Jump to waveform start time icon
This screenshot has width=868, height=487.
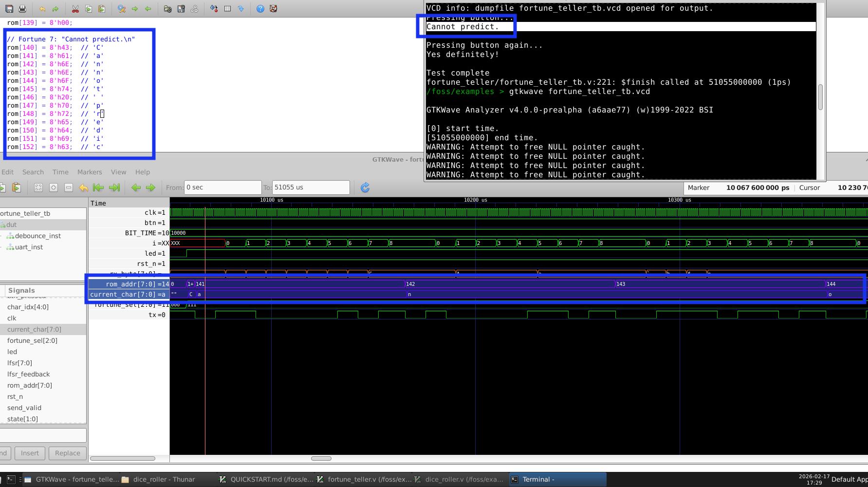tap(98, 187)
